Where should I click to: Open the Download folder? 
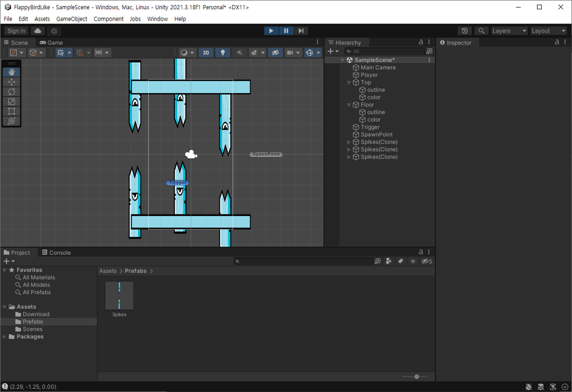[36, 314]
